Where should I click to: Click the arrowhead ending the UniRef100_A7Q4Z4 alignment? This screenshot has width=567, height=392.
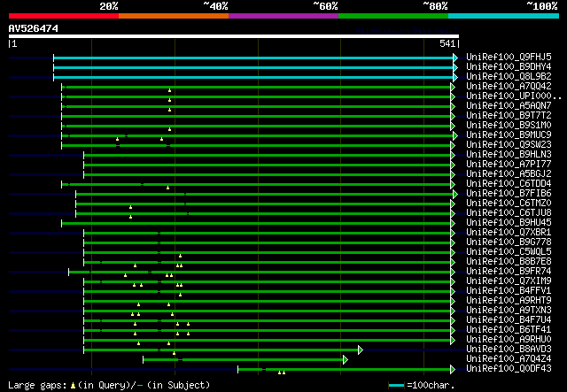click(345, 359)
